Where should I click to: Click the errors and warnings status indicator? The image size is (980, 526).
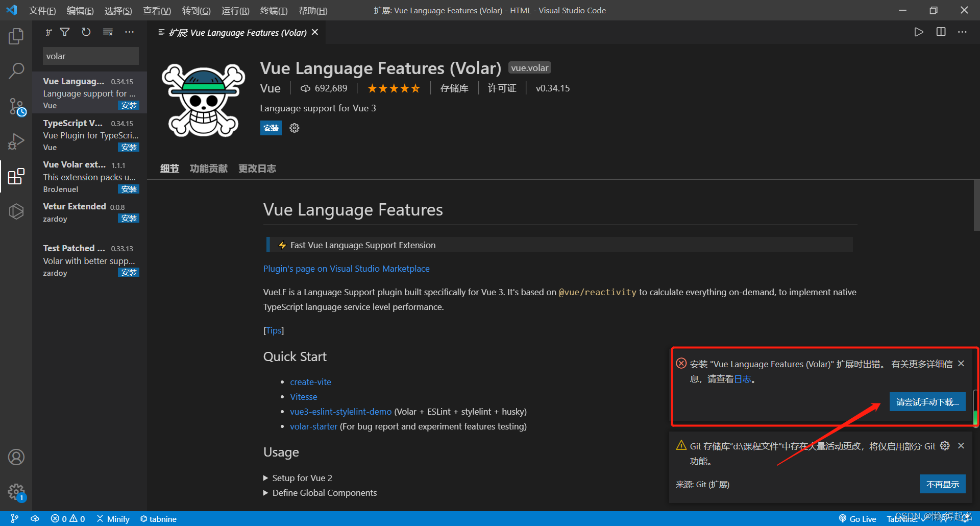[x=68, y=518]
